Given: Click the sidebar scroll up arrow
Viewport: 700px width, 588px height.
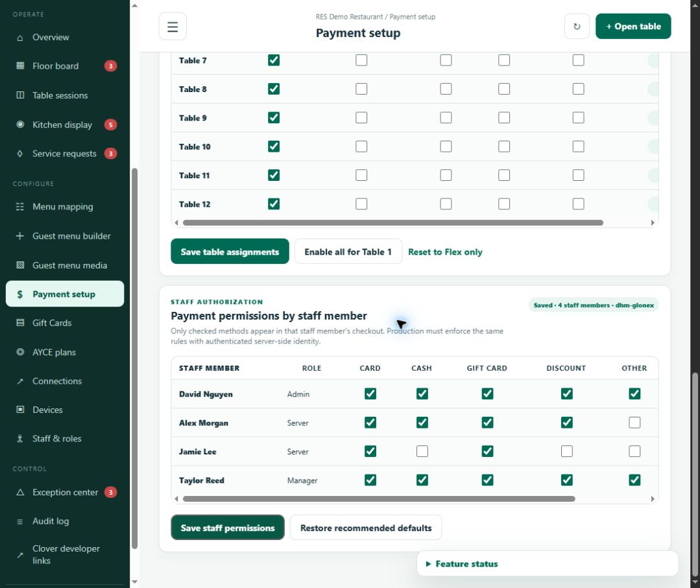Looking at the screenshot, I should coord(134,5).
